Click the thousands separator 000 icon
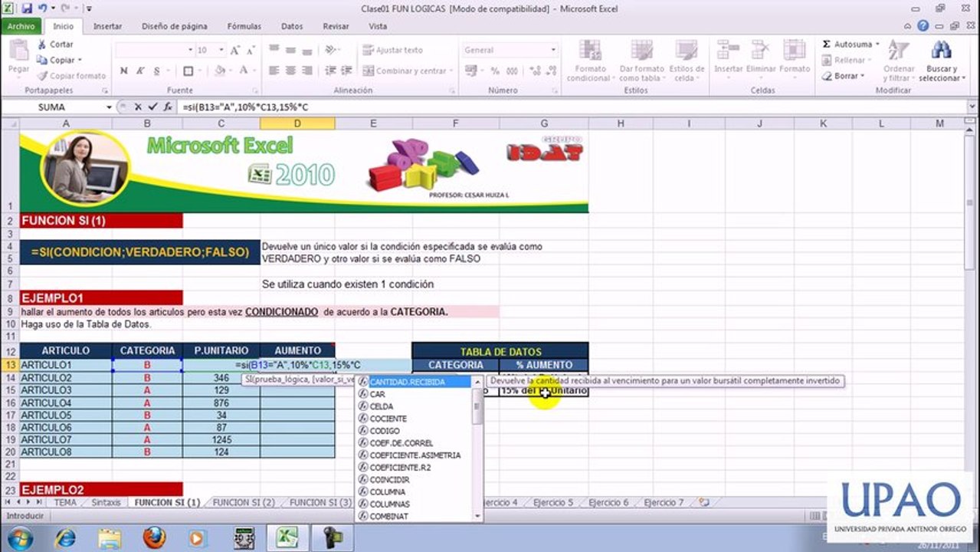 pyautogui.click(x=512, y=71)
